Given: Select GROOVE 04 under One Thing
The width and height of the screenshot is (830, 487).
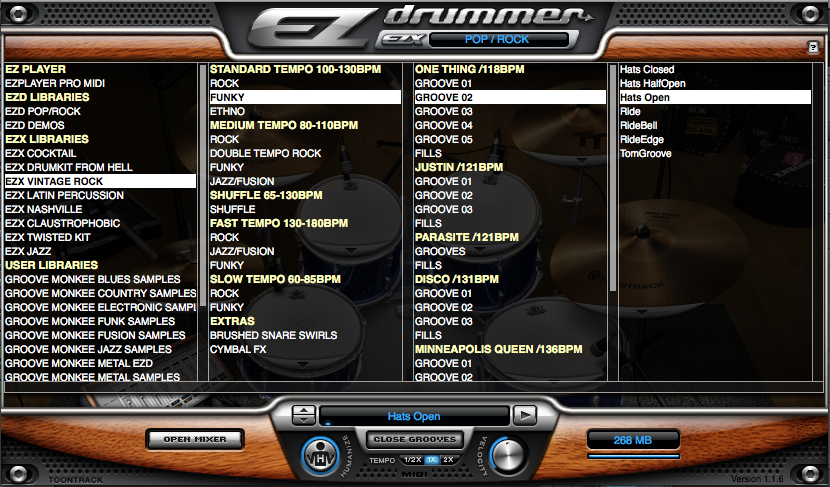Looking at the screenshot, I should point(510,125).
